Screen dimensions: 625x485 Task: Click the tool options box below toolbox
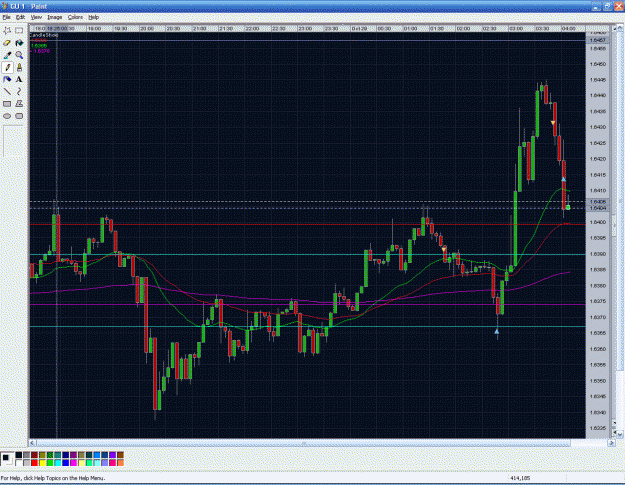coord(13,141)
